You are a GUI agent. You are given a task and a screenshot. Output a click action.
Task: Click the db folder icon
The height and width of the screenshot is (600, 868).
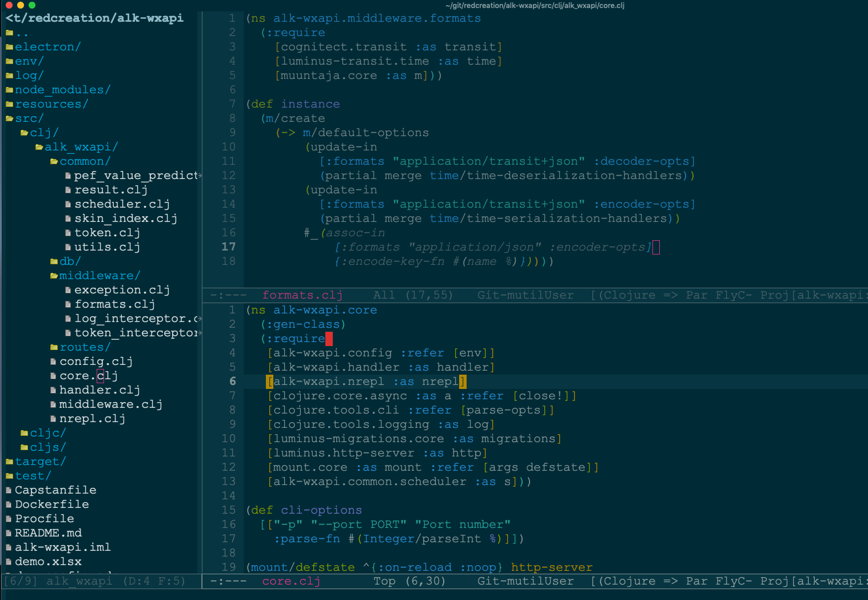(x=54, y=261)
